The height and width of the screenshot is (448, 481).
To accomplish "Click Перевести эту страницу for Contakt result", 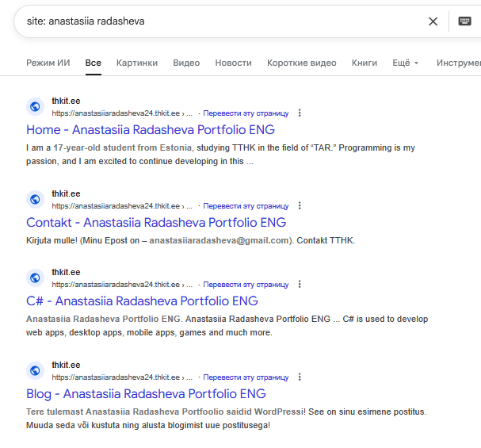I will pyautogui.click(x=246, y=206).
